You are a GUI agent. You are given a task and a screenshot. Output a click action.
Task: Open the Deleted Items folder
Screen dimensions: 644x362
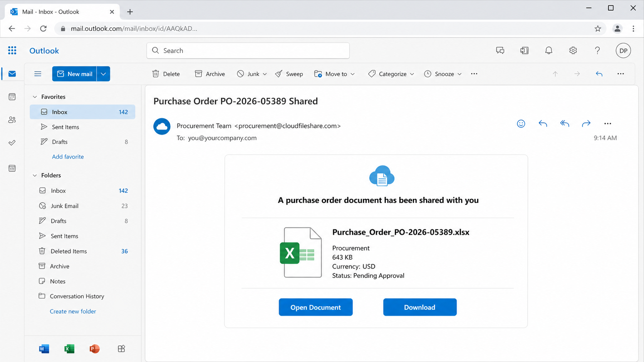tap(82, 251)
